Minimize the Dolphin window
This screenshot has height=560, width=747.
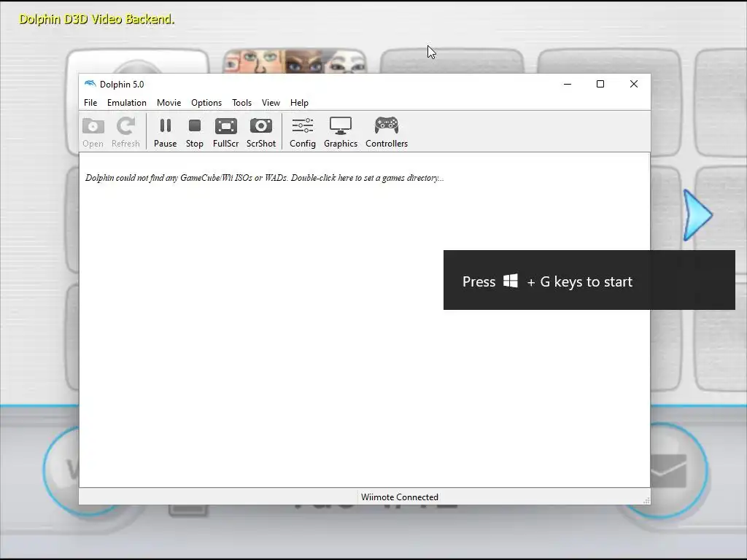567,84
